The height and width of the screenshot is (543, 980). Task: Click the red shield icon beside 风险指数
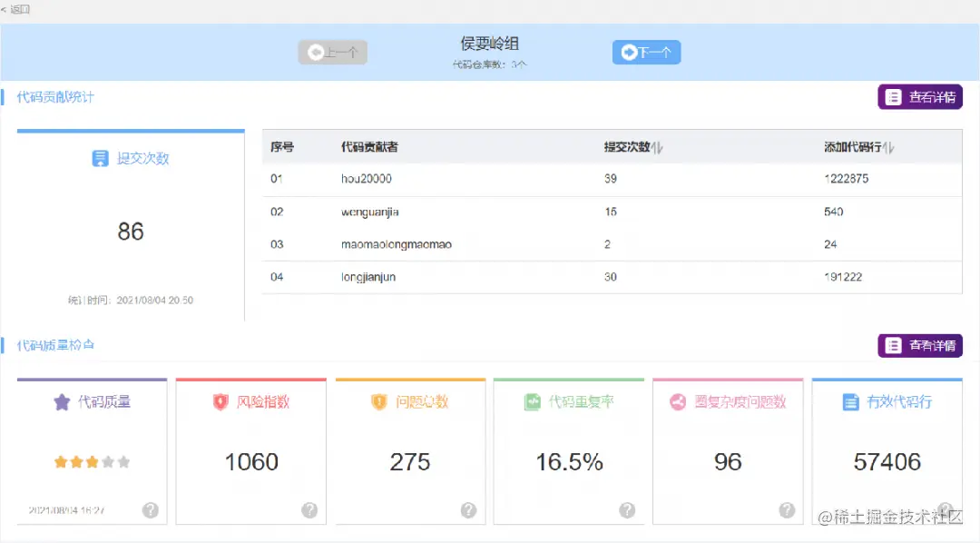point(220,401)
